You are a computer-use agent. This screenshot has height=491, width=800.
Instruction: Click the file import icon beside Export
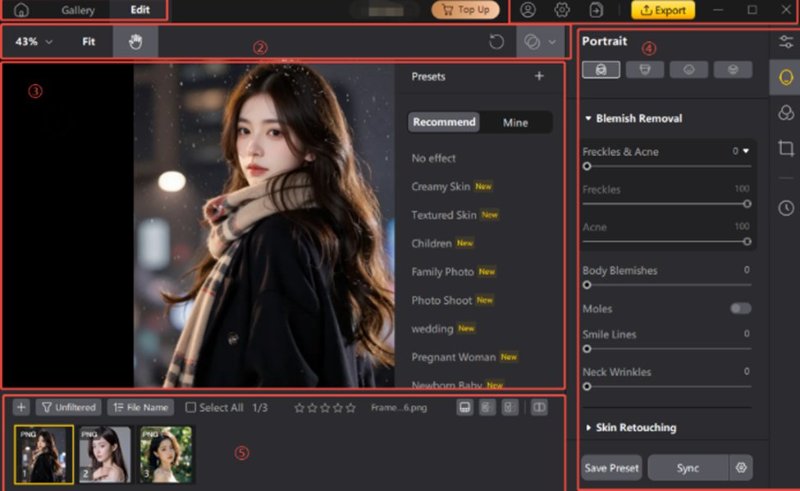pyautogui.click(x=596, y=10)
